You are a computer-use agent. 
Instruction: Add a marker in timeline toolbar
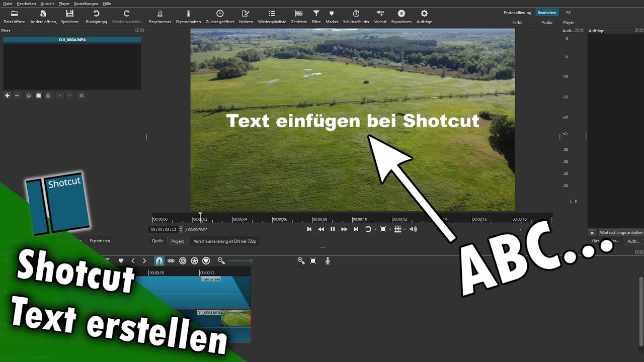pyautogui.click(x=121, y=260)
